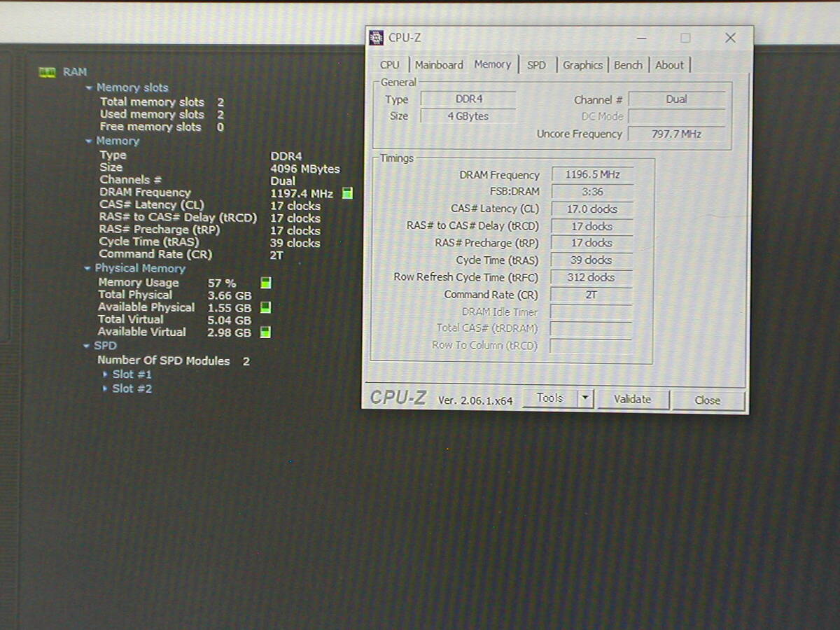Click the "RAS# to CAS# Delay (tRCD)" label in Speccy
Screen dimensions: 840x630
[x=178, y=218]
